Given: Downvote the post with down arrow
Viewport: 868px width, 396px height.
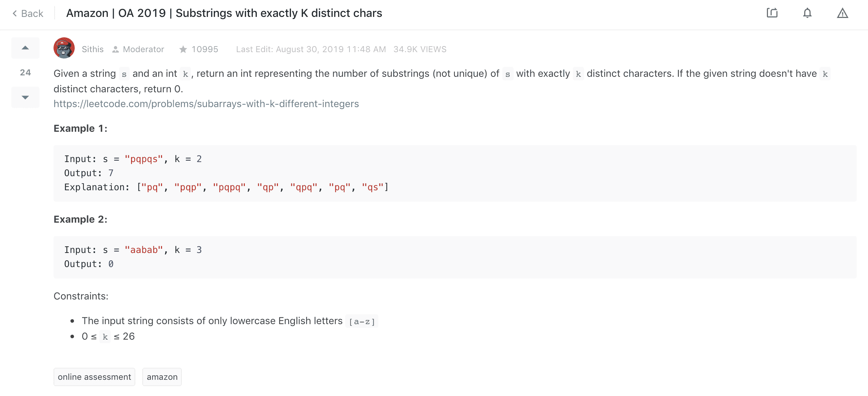Looking at the screenshot, I should pos(25,97).
